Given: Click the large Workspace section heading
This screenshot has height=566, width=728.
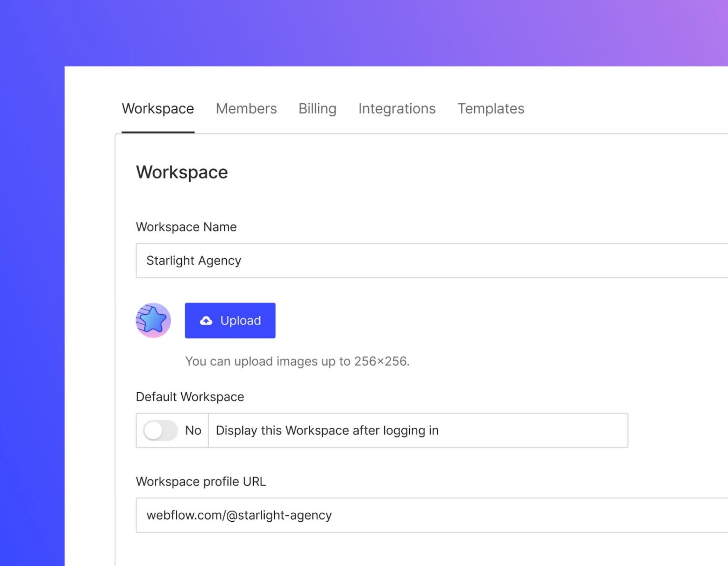Looking at the screenshot, I should [x=182, y=172].
